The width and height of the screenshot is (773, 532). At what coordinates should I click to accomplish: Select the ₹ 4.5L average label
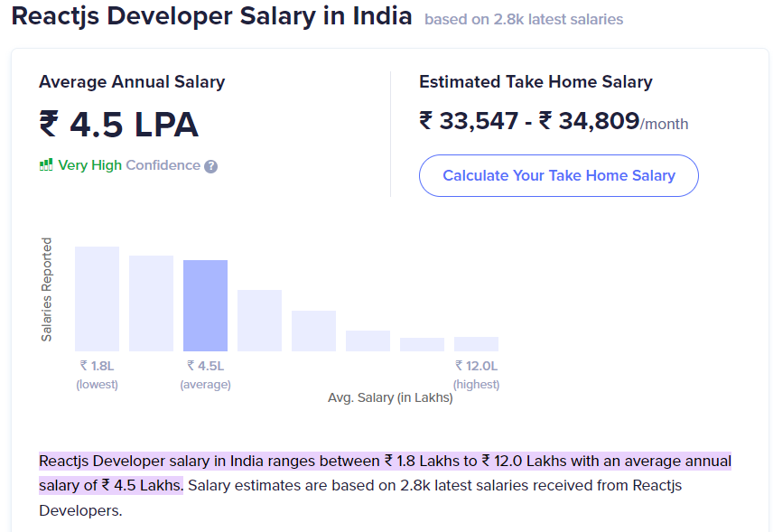(x=205, y=366)
